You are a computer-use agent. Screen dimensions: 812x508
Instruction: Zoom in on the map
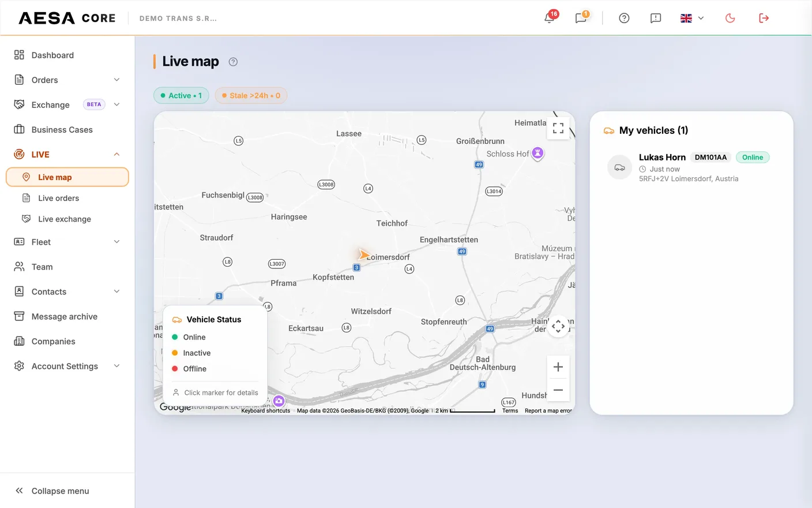[558, 367]
